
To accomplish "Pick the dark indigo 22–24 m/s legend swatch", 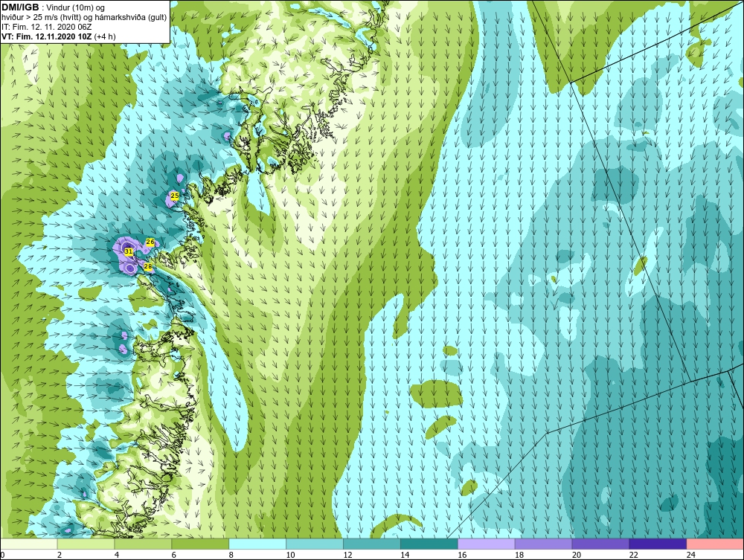I will (x=658, y=544).
